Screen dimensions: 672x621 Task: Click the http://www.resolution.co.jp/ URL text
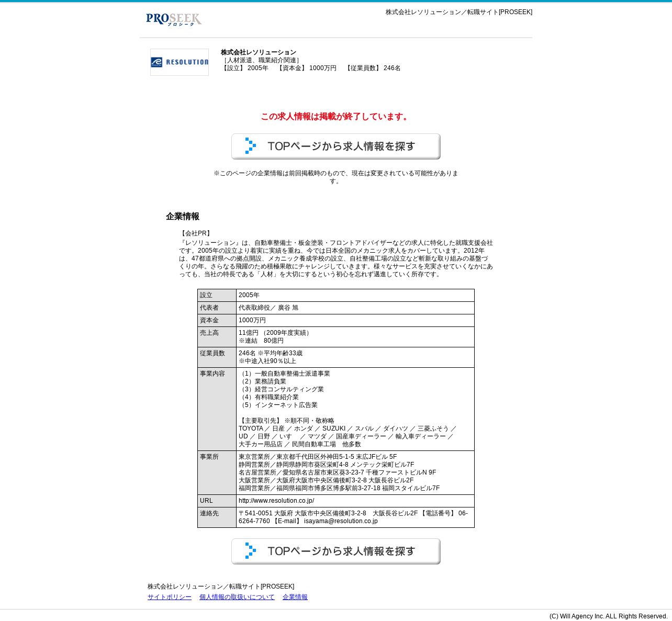[x=276, y=501]
